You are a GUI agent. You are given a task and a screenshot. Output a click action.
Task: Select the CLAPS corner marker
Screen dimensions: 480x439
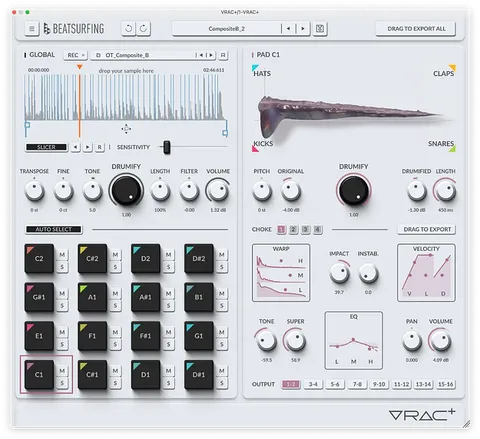(x=452, y=68)
